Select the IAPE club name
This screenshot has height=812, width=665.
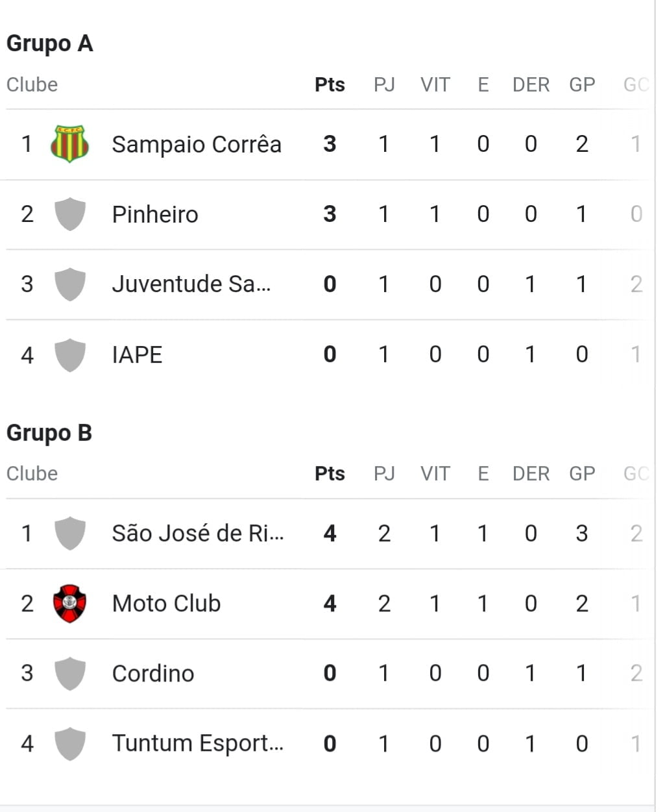(137, 355)
